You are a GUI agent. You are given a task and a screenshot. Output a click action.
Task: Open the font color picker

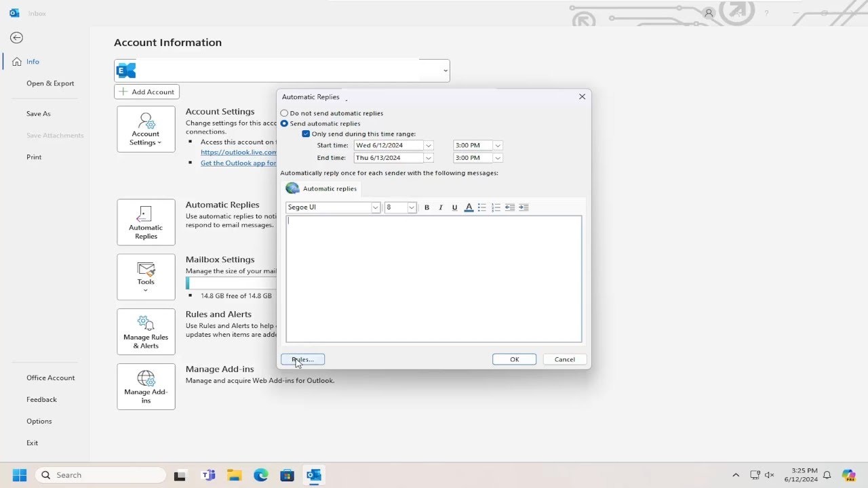pos(469,207)
